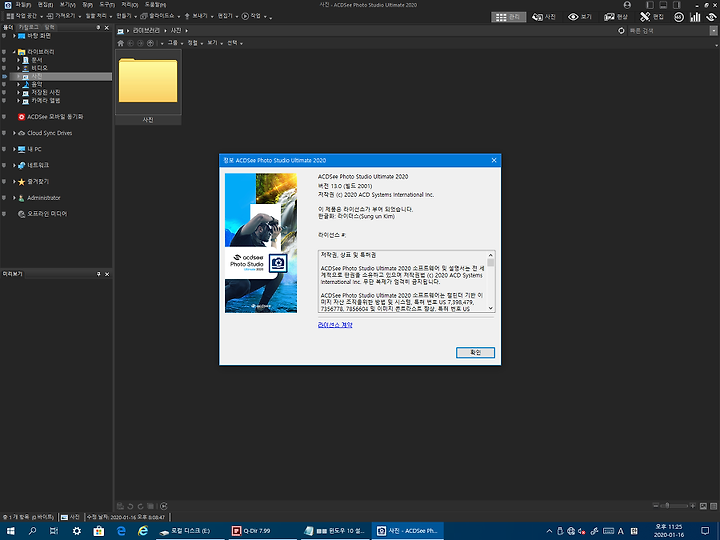Image resolution: width=720 pixels, height=540 pixels.
Task: Open the Dashboard bar-chart icon
Action: point(695,17)
